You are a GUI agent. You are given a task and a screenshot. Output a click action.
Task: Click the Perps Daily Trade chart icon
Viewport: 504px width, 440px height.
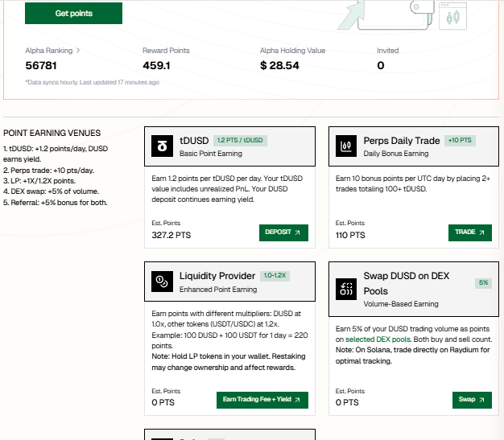click(346, 146)
